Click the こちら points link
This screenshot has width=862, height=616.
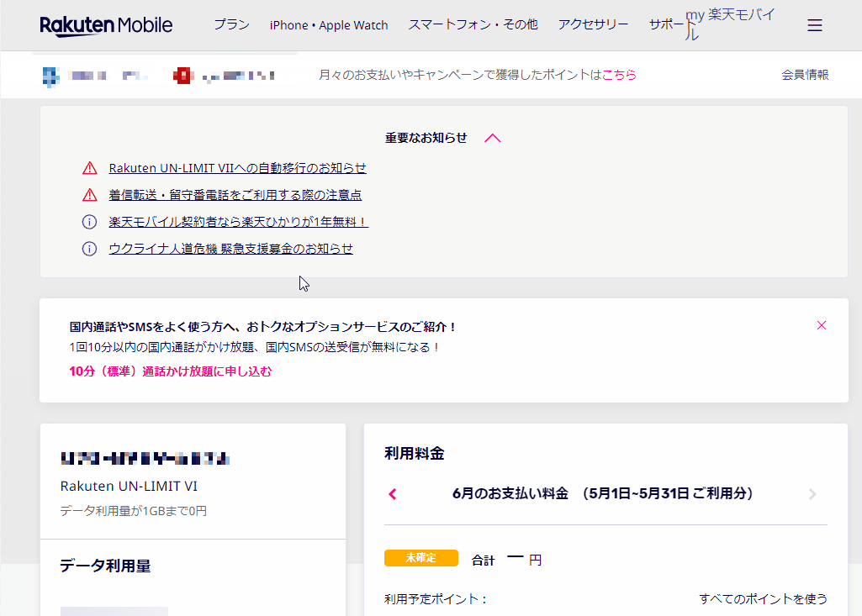click(619, 75)
